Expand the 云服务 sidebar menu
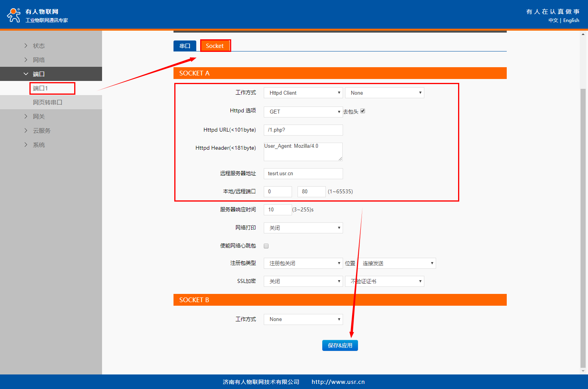This screenshot has height=389, width=588. tap(41, 131)
